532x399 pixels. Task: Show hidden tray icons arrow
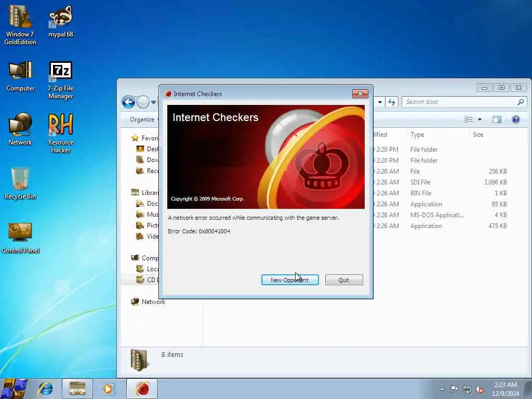click(x=442, y=389)
